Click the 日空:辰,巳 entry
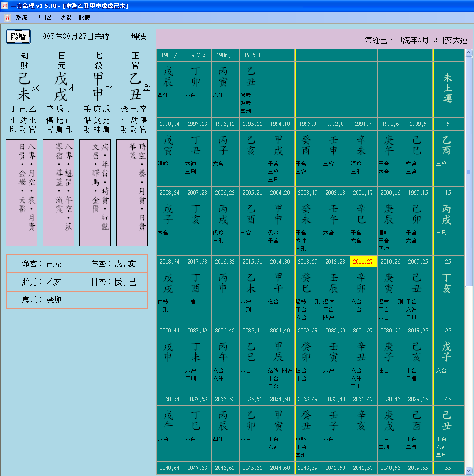The height and width of the screenshot is (476, 474). pyautogui.click(x=114, y=282)
